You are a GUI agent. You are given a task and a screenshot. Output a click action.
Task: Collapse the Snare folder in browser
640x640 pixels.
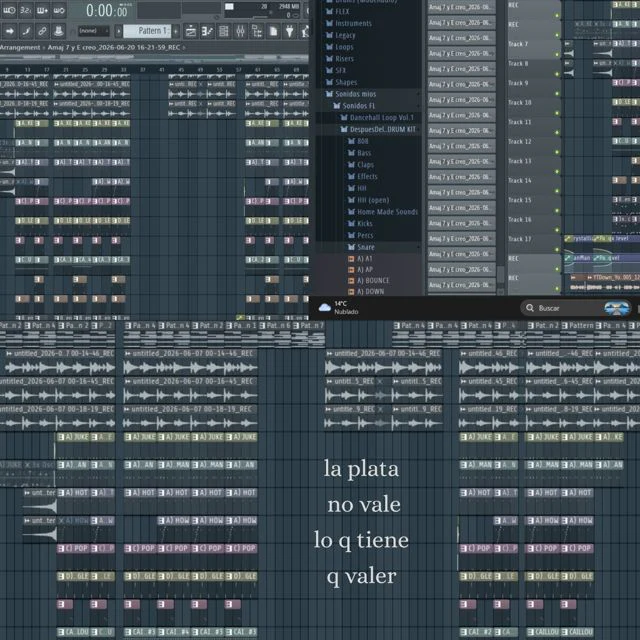tap(365, 247)
